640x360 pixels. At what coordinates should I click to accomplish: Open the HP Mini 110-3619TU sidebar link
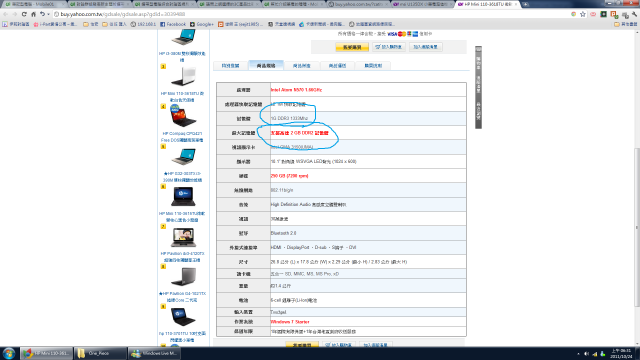click(x=182, y=217)
